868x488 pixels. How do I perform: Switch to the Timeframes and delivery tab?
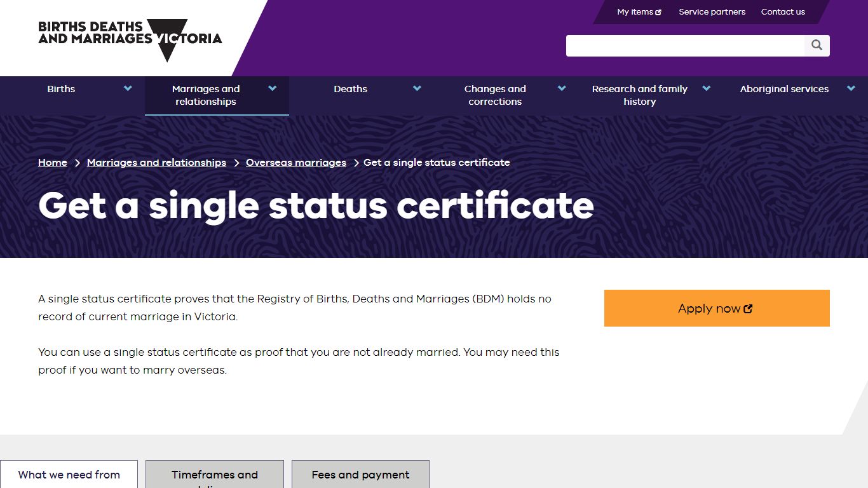215,475
